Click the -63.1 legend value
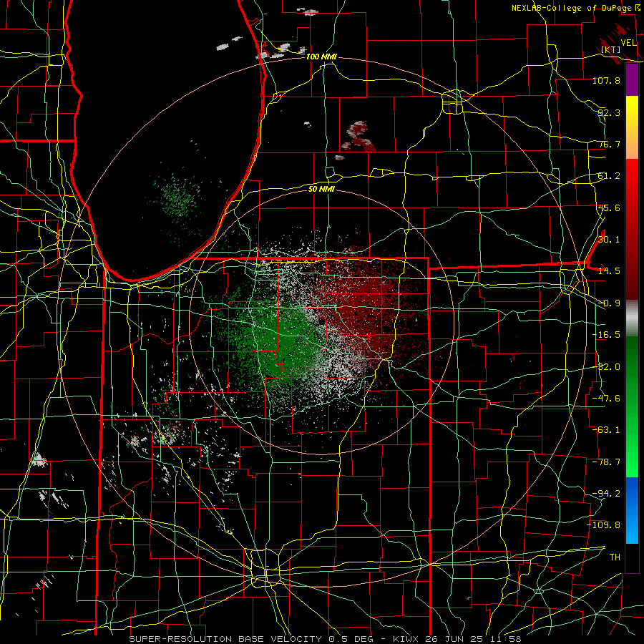The width and height of the screenshot is (644, 644). pos(606,430)
